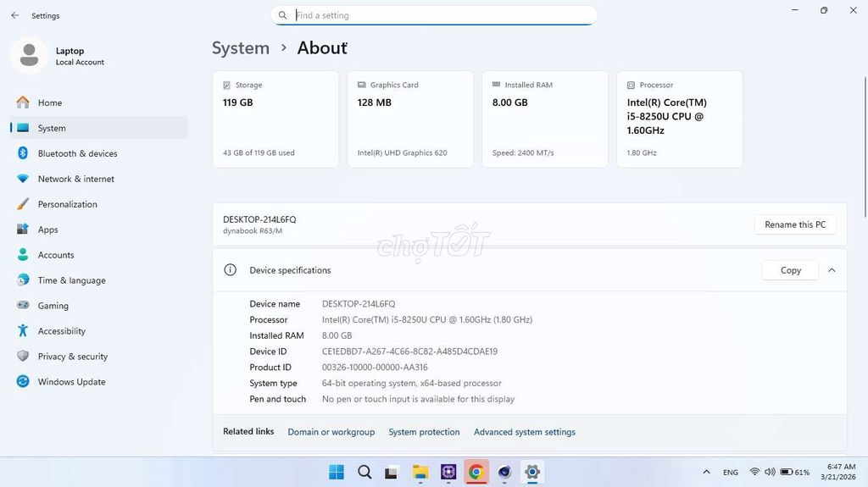Click the Accessibility figure icon

pos(23,331)
